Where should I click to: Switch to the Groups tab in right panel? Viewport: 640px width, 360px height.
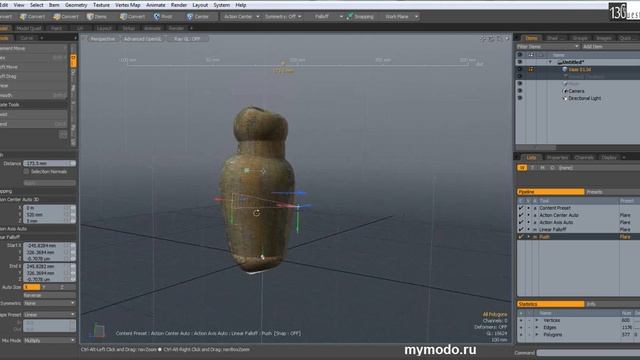580,38
